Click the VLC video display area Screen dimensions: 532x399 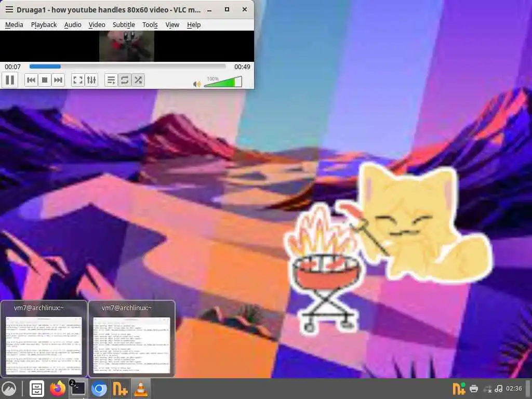pyautogui.click(x=127, y=46)
